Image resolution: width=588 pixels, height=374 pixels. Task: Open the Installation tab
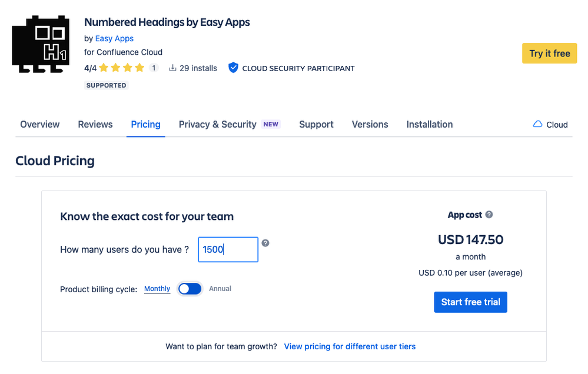tap(430, 124)
